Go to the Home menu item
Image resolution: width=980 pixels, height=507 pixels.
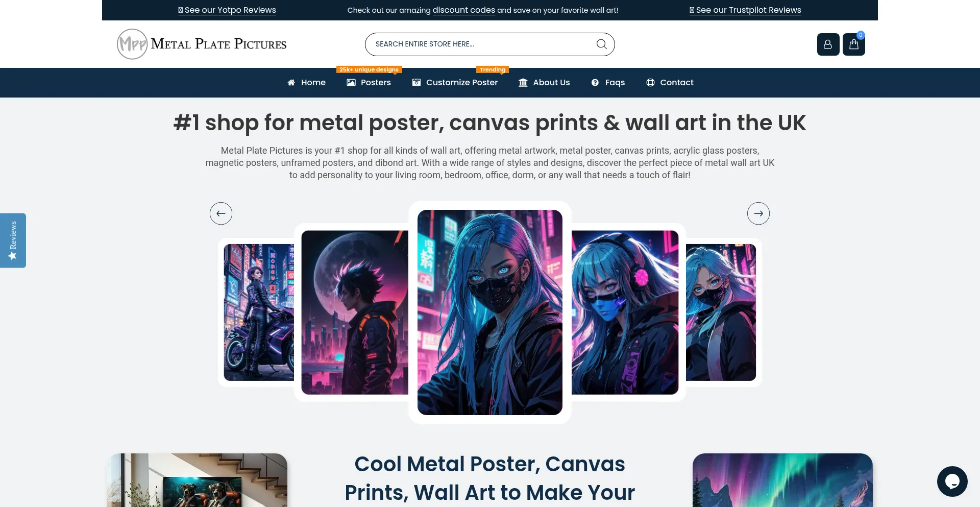[x=306, y=83]
